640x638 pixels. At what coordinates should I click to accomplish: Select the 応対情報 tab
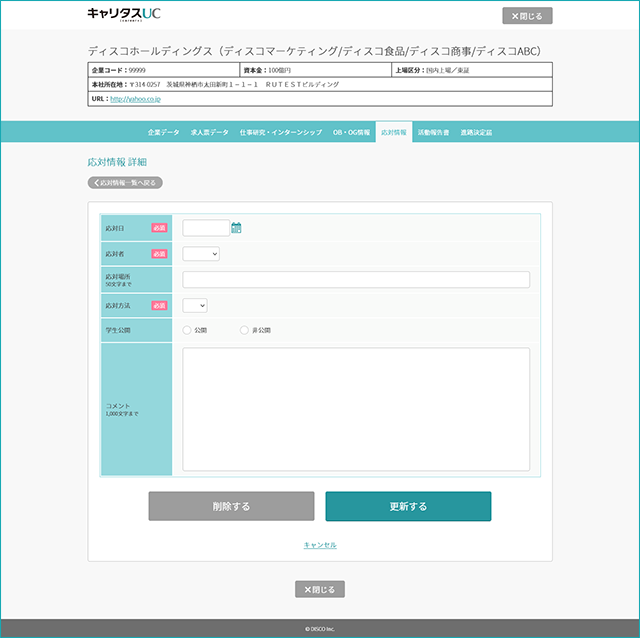coord(394,132)
